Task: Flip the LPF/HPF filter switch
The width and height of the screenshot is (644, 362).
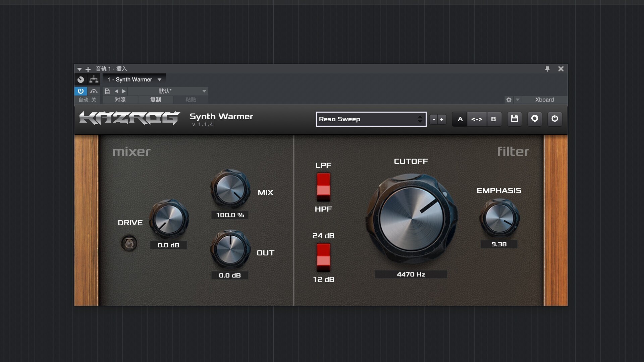Action: tap(323, 187)
